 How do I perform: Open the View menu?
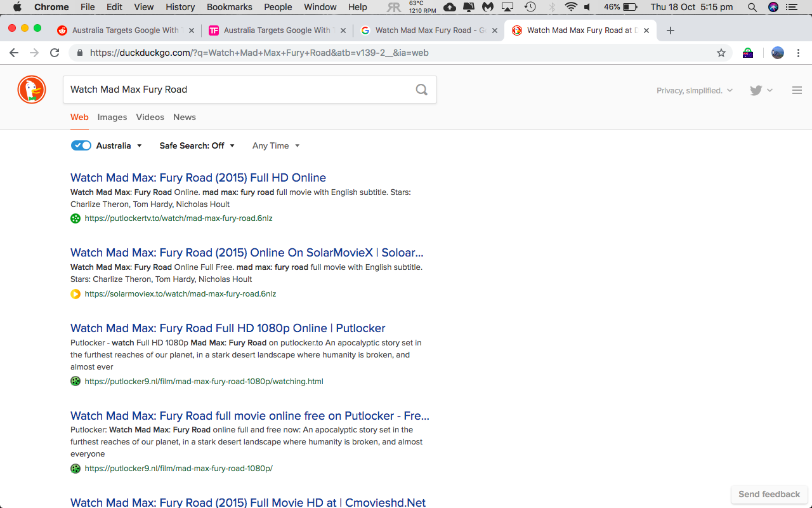point(144,7)
